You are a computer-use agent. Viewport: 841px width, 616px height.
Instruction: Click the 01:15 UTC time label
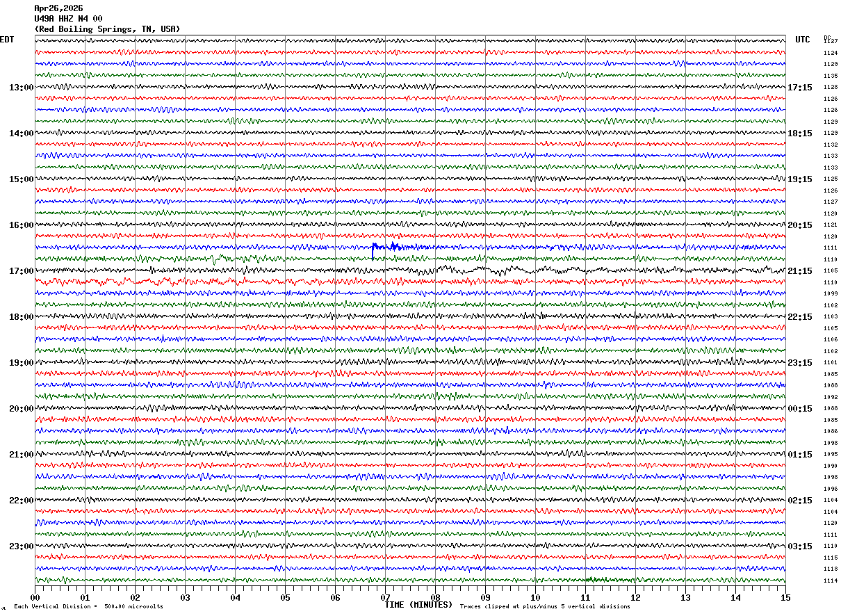800,455
